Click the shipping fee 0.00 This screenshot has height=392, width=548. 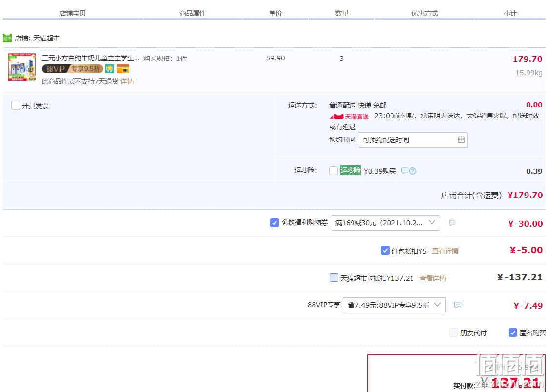pyautogui.click(x=534, y=105)
